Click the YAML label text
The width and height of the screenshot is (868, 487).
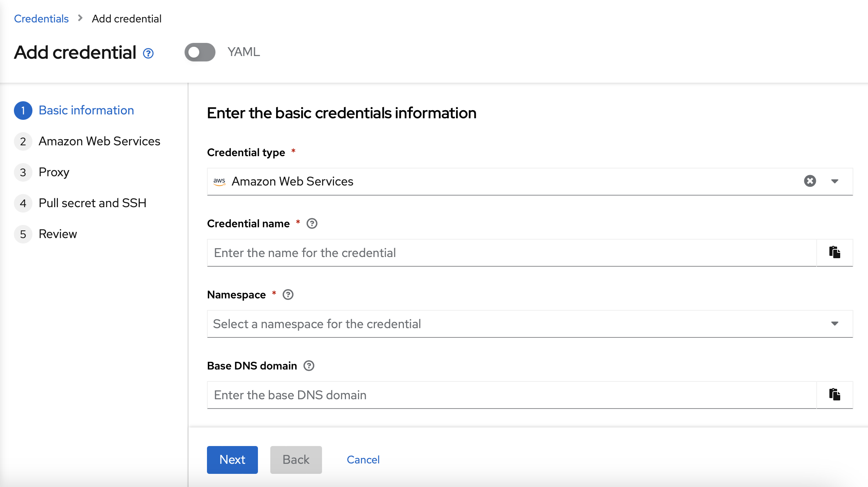coord(244,52)
